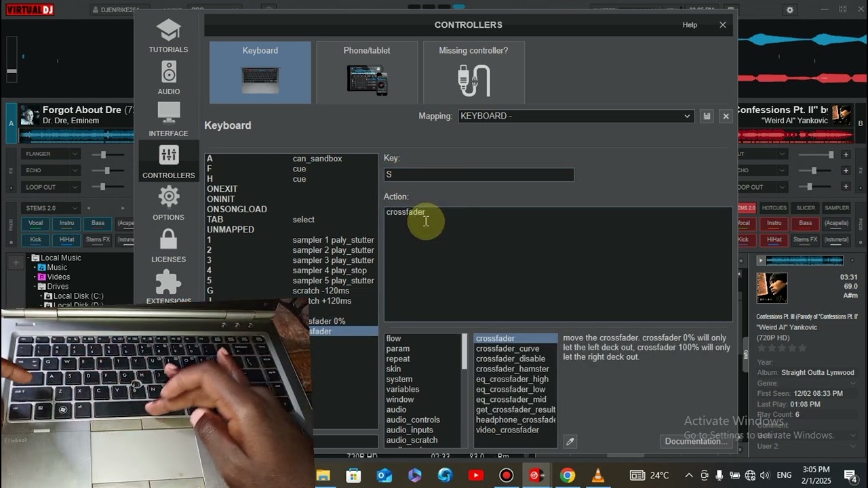Select key A can_sandbox mapping row
This screenshot has height=488, width=868.
coord(291,159)
